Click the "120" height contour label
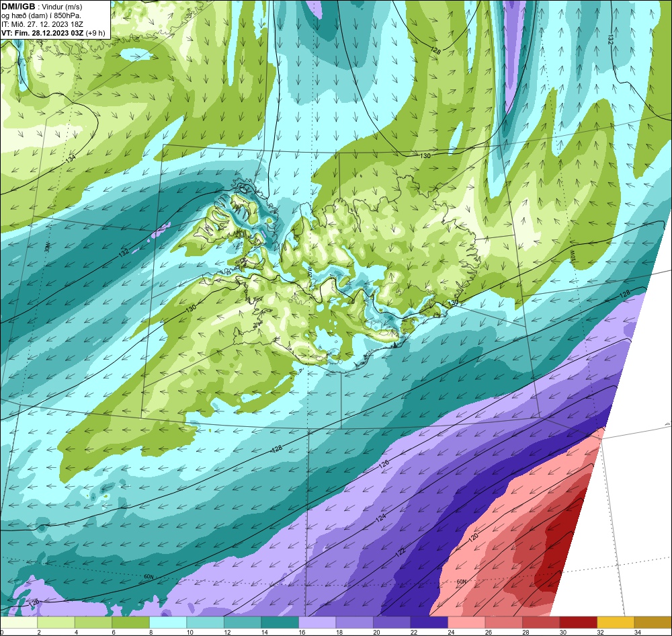The width and height of the screenshot is (672, 636). pyautogui.click(x=473, y=538)
